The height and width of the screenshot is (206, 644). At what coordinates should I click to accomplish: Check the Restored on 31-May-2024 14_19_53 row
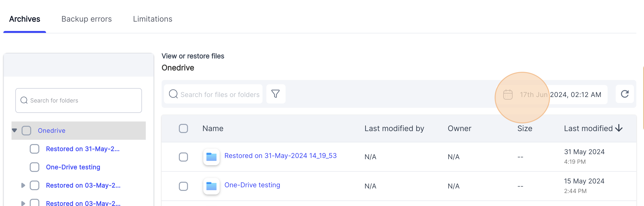183,157
